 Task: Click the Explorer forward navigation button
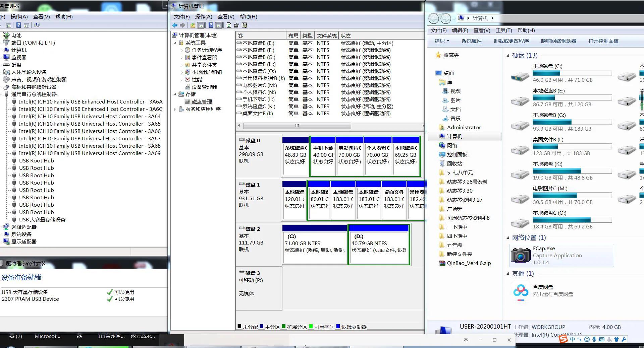445,18
